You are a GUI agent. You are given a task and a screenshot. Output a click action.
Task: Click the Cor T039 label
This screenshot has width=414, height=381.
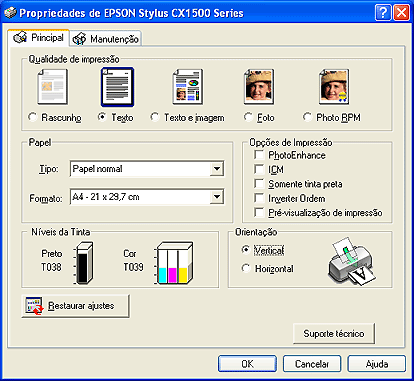tap(133, 260)
